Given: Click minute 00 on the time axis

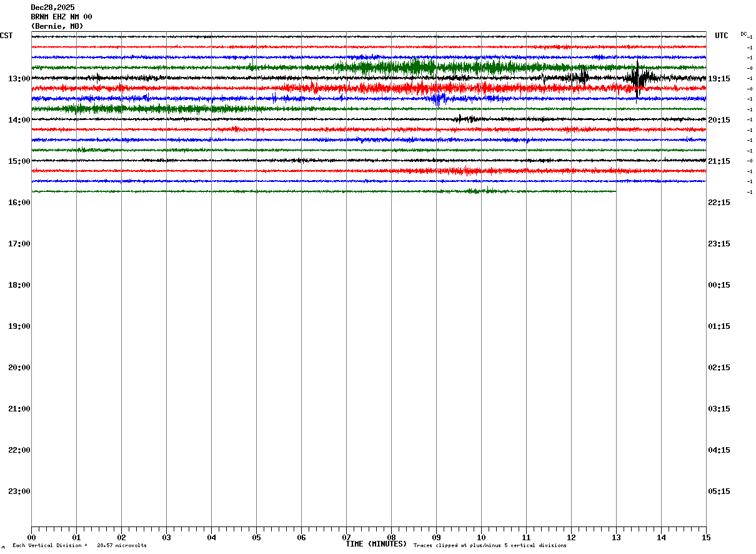Looking at the screenshot, I should pyautogui.click(x=31, y=538).
